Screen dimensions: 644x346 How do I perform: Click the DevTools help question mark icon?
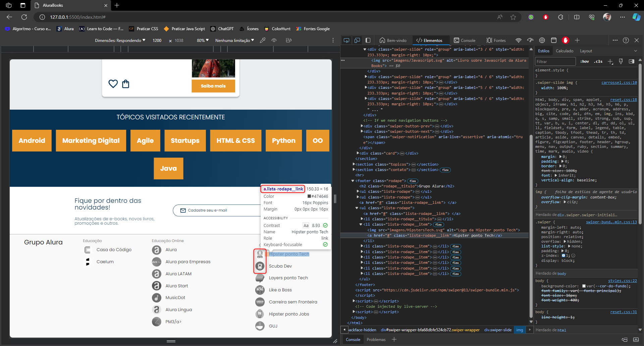626,40
